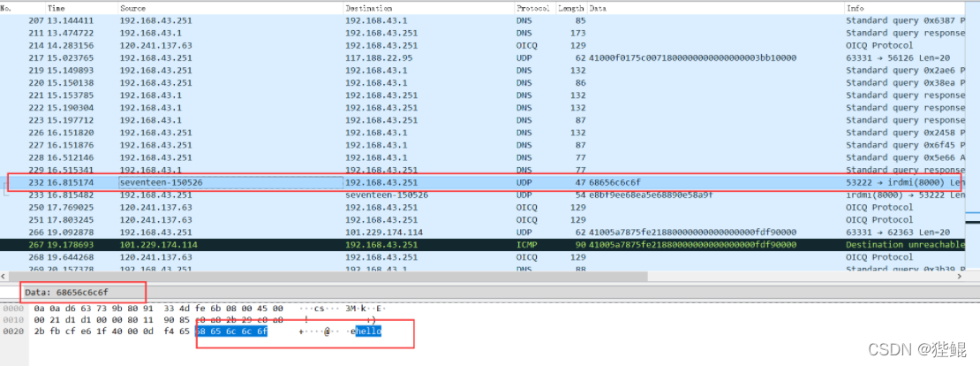
Task: Select packet 222 at time 15.190304
Action: coord(483,108)
